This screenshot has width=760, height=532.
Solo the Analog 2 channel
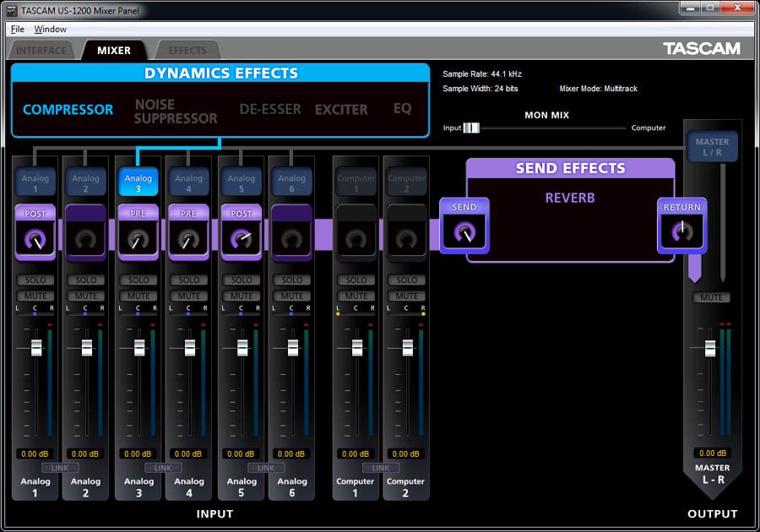[x=86, y=280]
